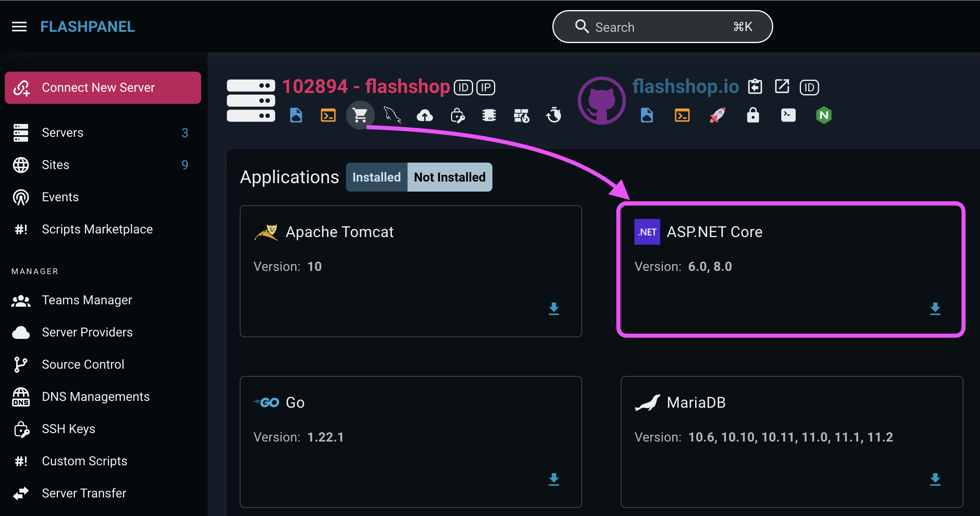Open Teams Manager from the sidebar

[x=87, y=300]
